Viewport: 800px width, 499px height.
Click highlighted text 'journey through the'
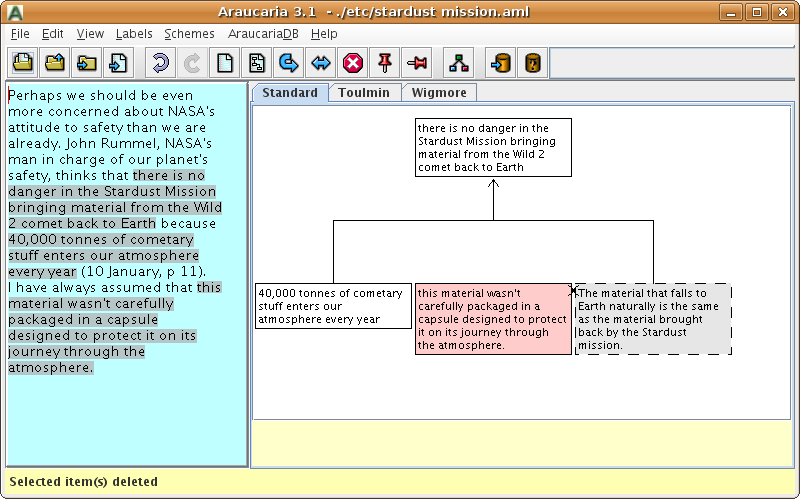[77, 352]
